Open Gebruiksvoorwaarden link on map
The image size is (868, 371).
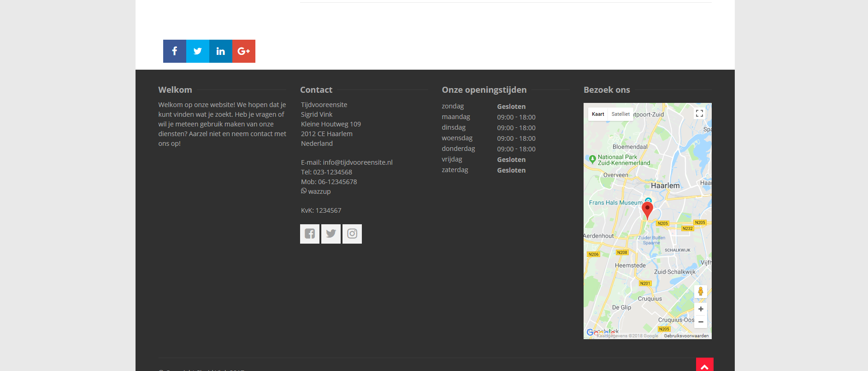click(686, 336)
